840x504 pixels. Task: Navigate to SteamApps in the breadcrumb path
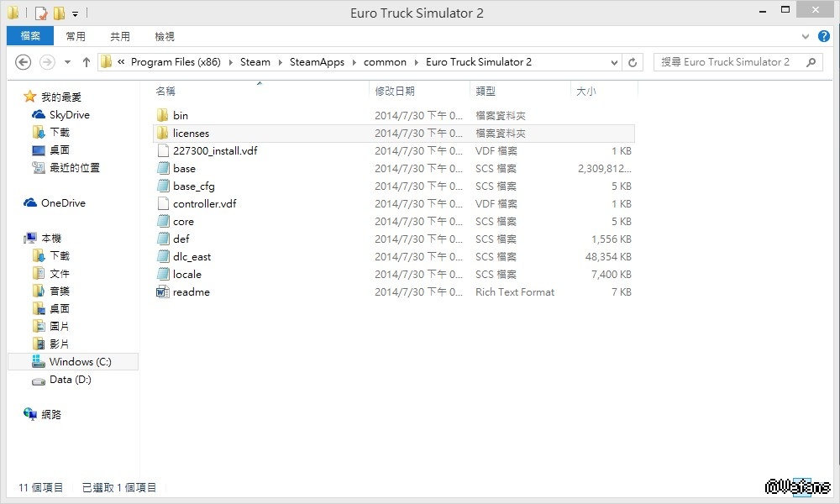(x=317, y=62)
